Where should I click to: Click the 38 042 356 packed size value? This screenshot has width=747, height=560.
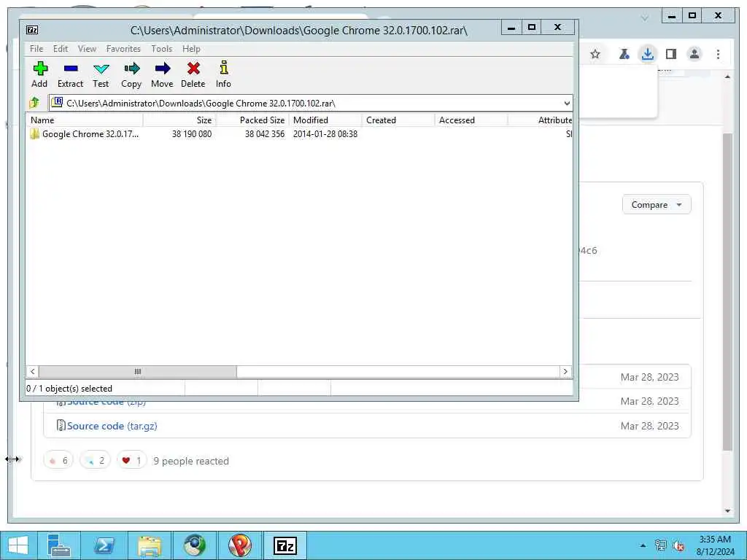[x=264, y=134]
